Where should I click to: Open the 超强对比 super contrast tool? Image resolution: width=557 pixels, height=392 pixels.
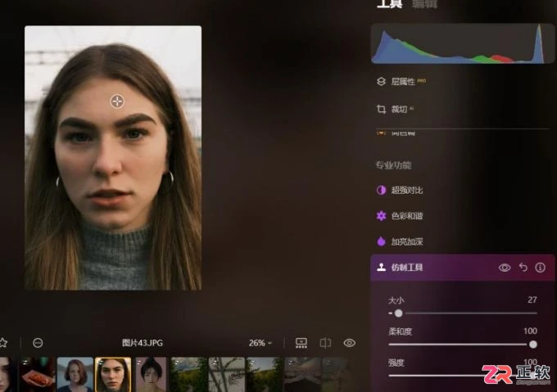[400, 190]
